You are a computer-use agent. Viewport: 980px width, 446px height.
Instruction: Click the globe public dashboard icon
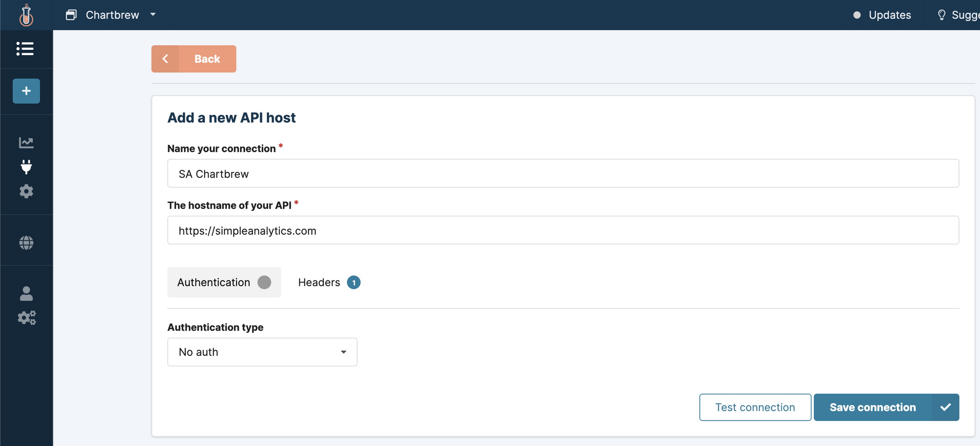click(26, 243)
